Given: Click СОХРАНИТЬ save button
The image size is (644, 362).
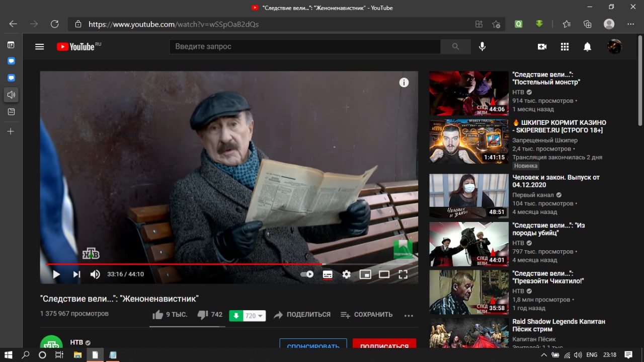Looking at the screenshot, I should (367, 315).
